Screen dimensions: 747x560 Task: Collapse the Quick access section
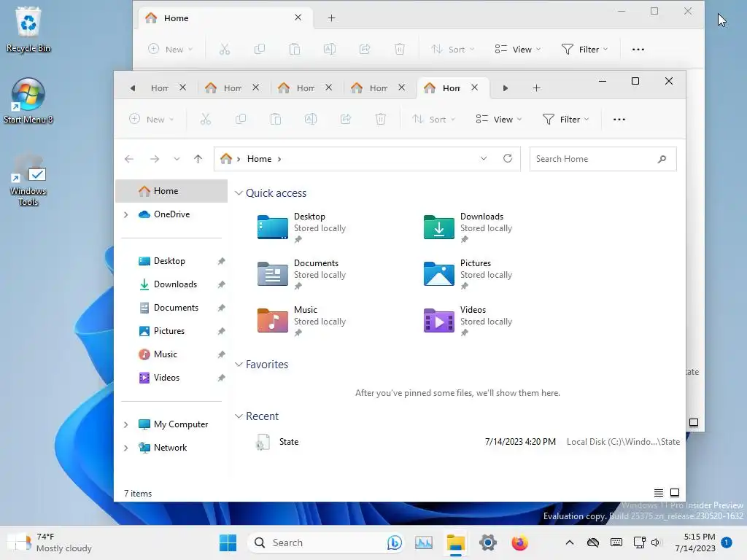point(239,192)
